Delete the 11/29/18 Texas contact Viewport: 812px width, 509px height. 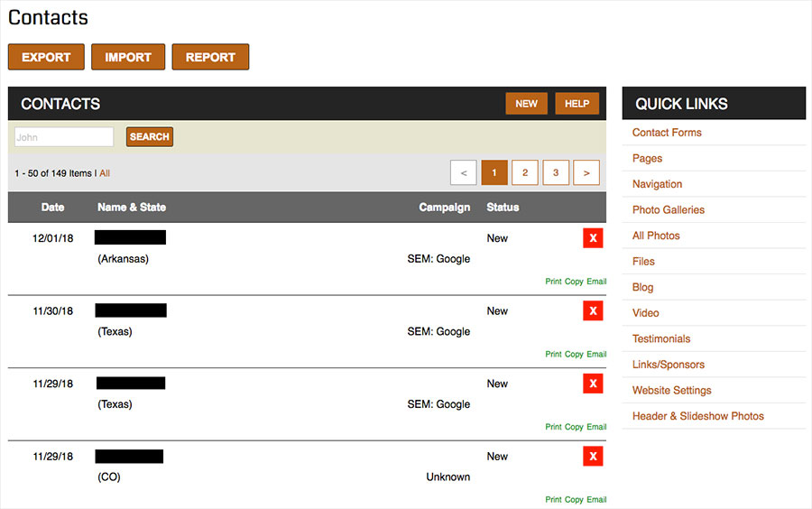click(593, 384)
